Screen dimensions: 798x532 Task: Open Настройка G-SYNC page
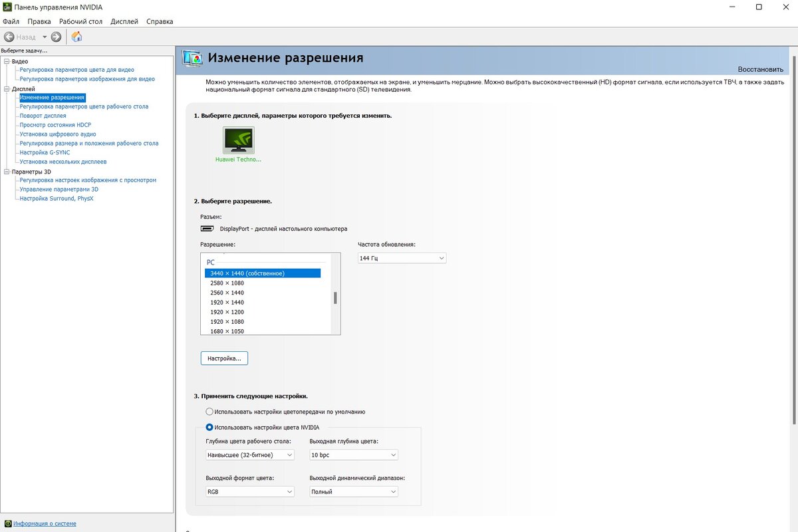coord(45,152)
